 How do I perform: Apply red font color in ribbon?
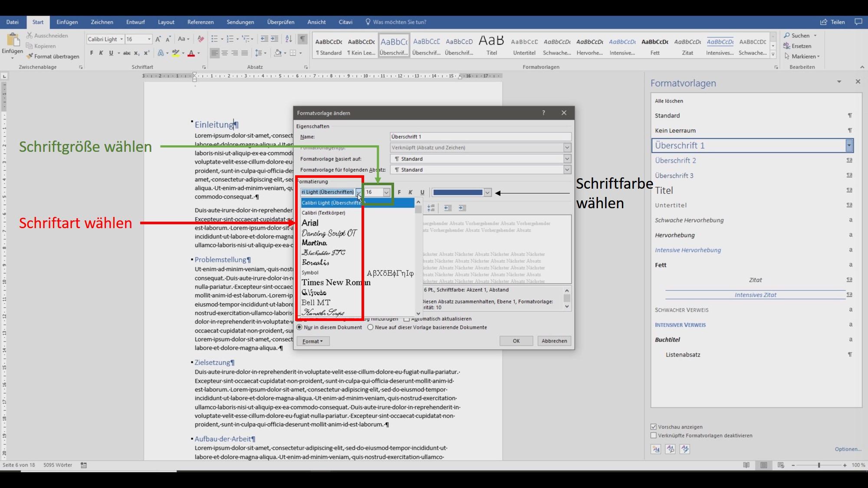pyautogui.click(x=191, y=53)
